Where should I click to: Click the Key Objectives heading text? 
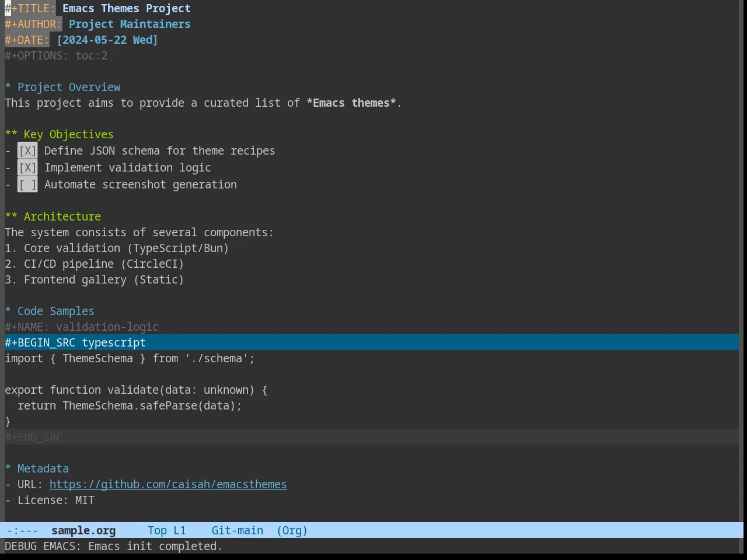69,134
